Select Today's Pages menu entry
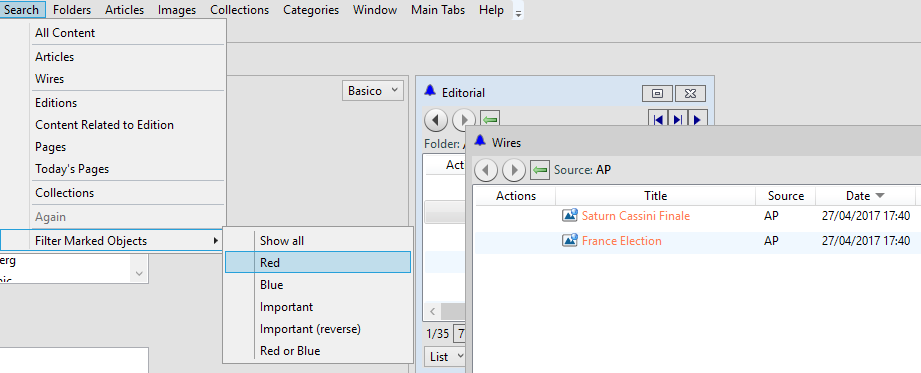Image resolution: width=921 pixels, height=373 pixels. coord(113,169)
